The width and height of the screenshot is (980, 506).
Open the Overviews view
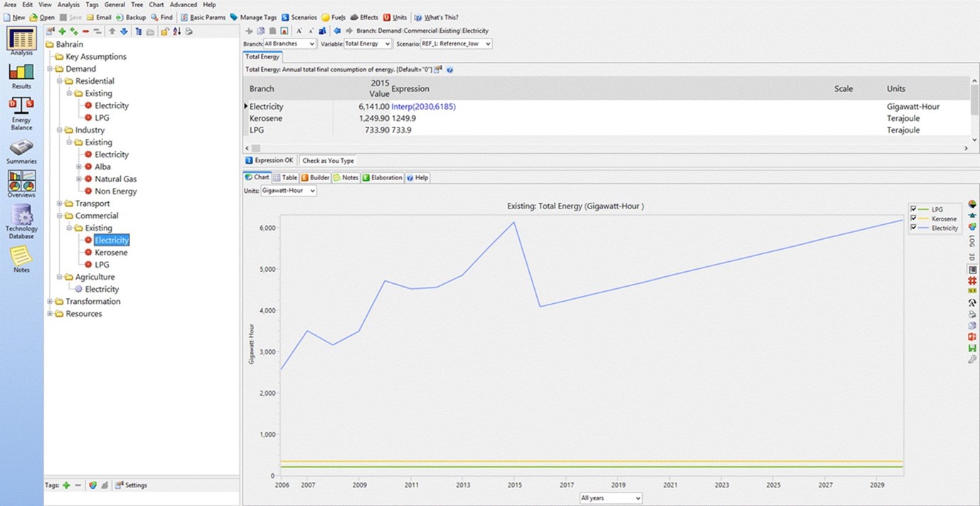click(21, 184)
